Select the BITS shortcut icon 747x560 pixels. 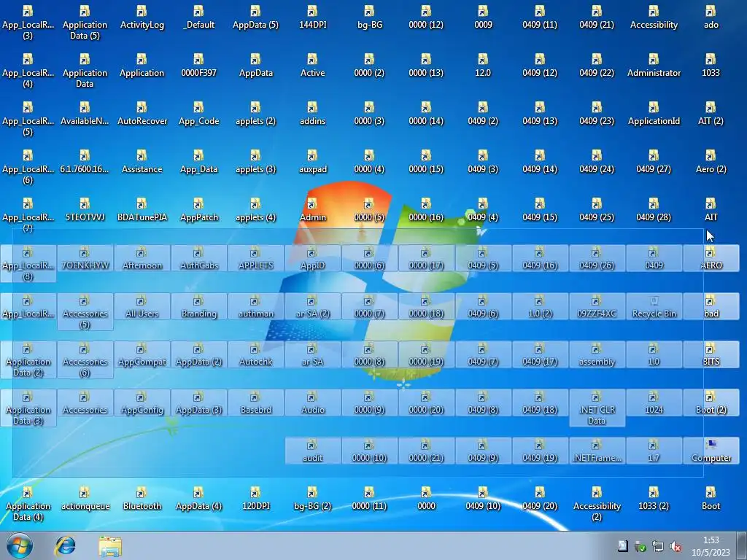711,355
